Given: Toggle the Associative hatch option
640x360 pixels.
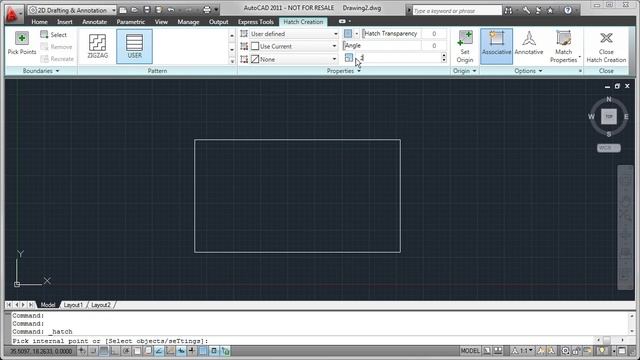Looking at the screenshot, I should coord(496,46).
